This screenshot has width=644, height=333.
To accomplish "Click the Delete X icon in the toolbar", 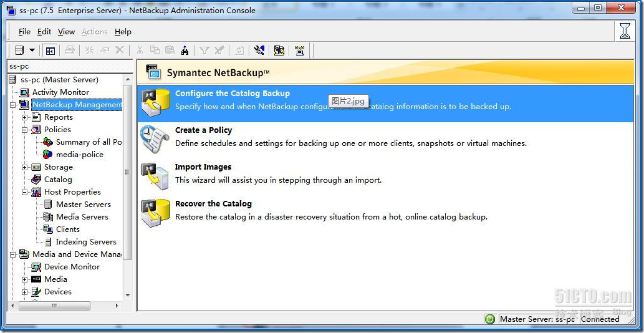I will pyautogui.click(x=120, y=50).
